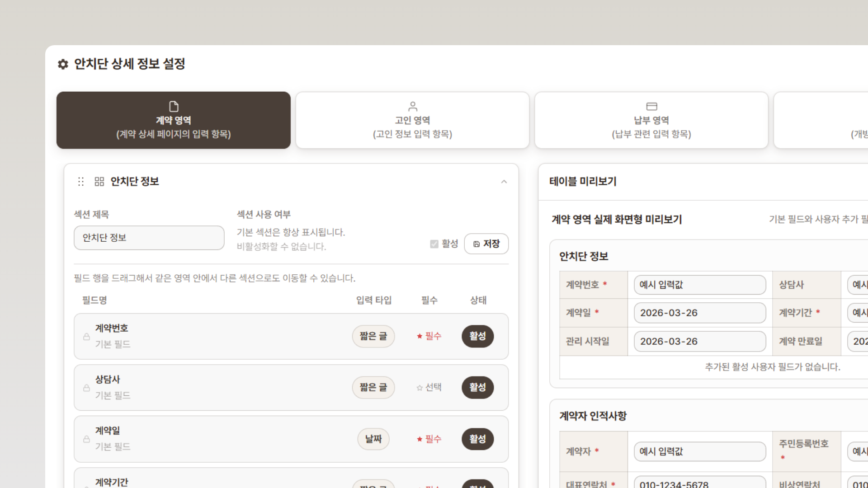The image size is (868, 488).
Task: Click the 계약자 preview input
Action: [700, 451]
